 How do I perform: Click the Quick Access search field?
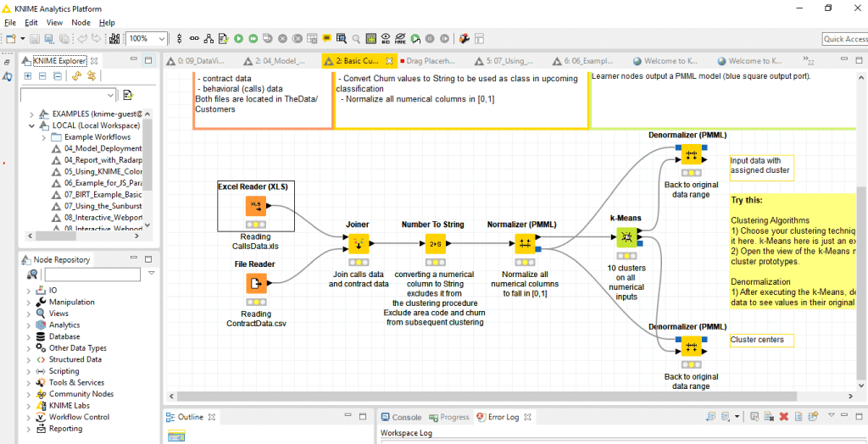point(845,39)
